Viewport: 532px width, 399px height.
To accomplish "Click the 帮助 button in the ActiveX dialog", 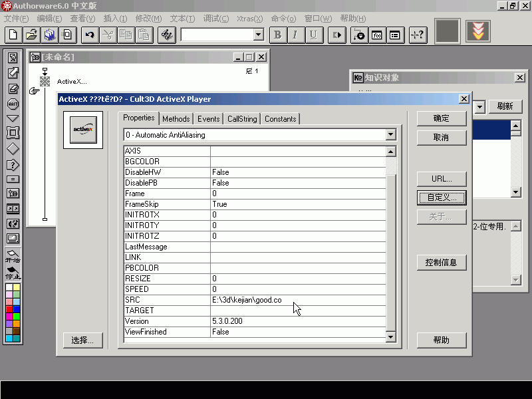I will 442,340.
